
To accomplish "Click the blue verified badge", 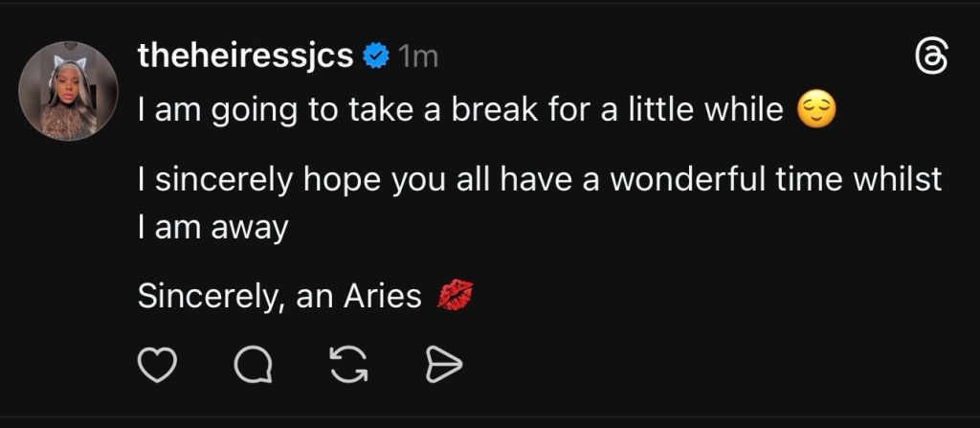I will pos(375,57).
